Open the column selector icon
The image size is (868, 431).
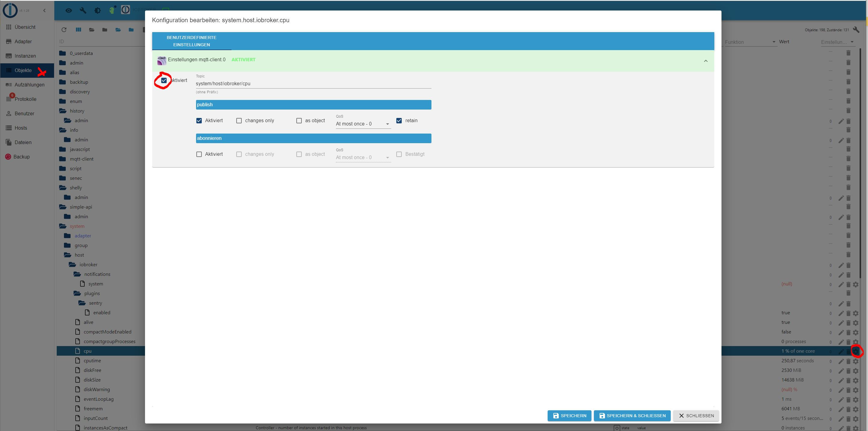click(x=78, y=30)
